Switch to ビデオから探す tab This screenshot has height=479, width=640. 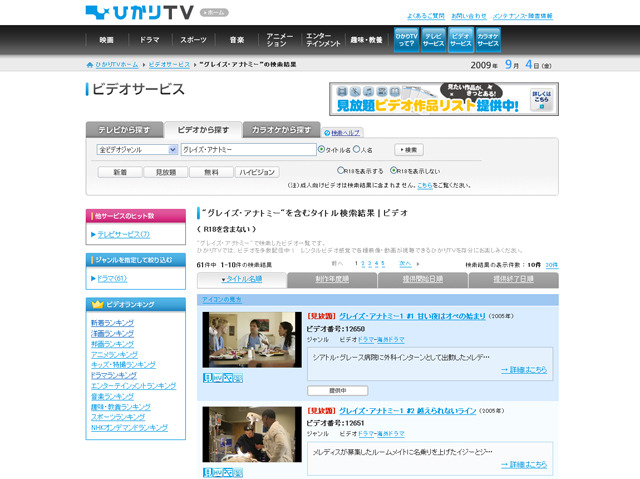click(203, 130)
